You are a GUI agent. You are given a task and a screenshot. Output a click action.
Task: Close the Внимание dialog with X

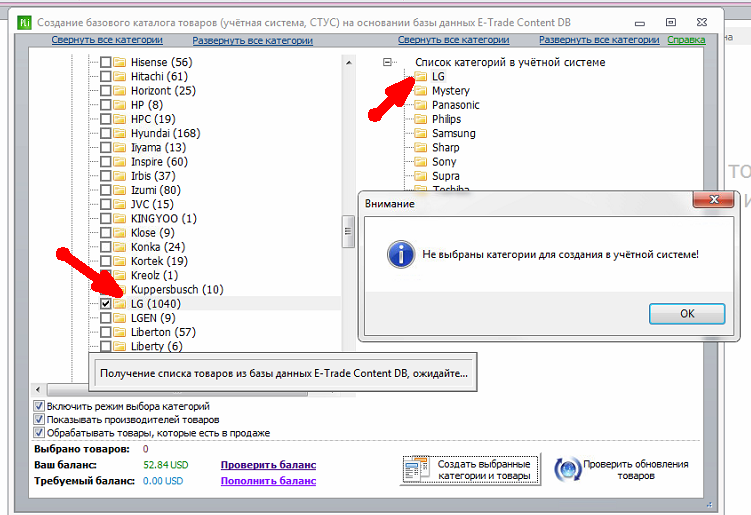pyautogui.click(x=714, y=199)
